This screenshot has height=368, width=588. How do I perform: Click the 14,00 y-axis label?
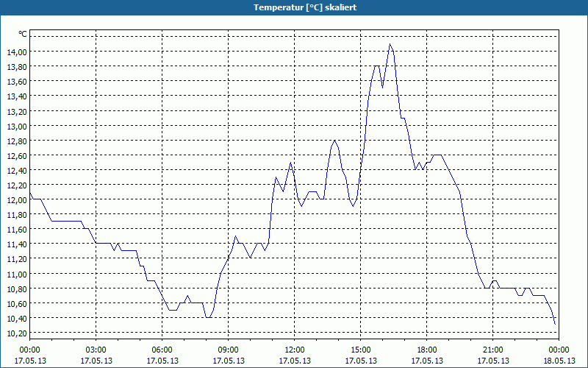coord(17,52)
